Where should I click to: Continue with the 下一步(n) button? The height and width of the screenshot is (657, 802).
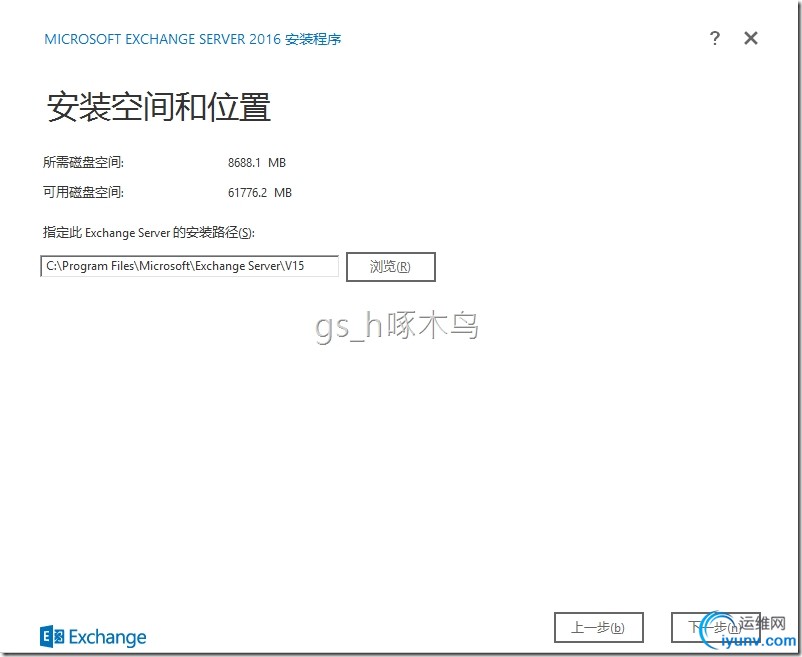[715, 627]
